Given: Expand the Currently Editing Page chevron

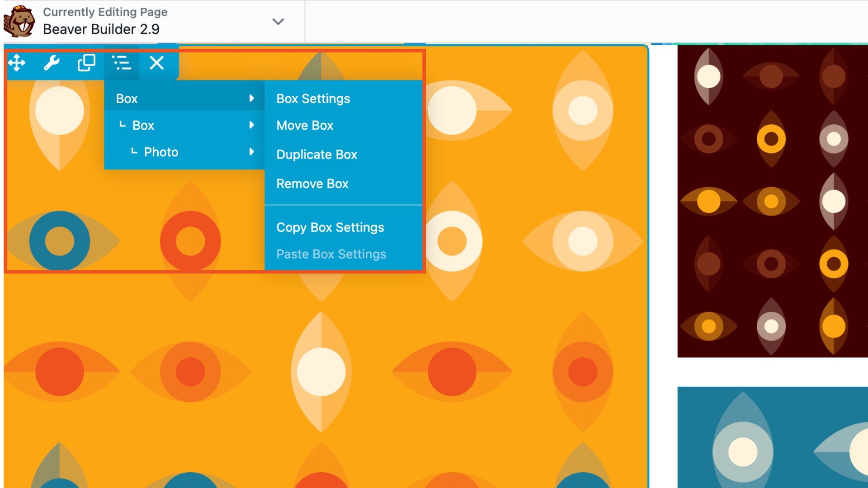Looking at the screenshot, I should 278,21.
